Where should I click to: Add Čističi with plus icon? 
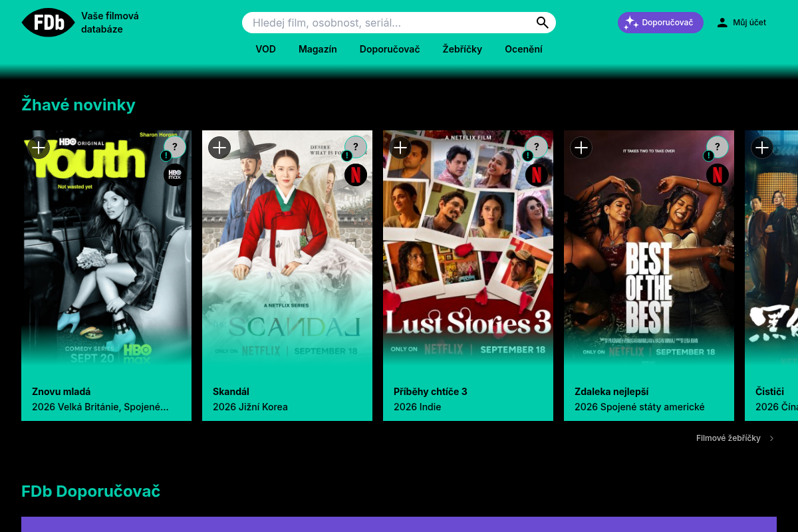(x=762, y=148)
